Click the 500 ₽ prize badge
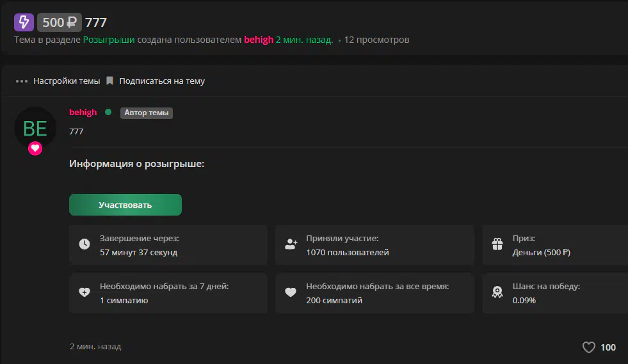This screenshot has height=364, width=628. click(60, 22)
